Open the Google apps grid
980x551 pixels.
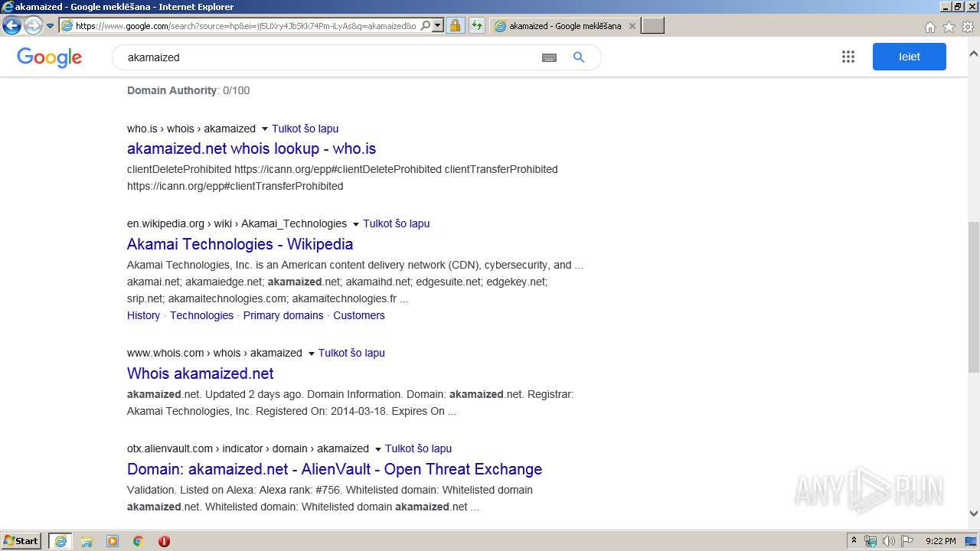click(x=848, y=57)
